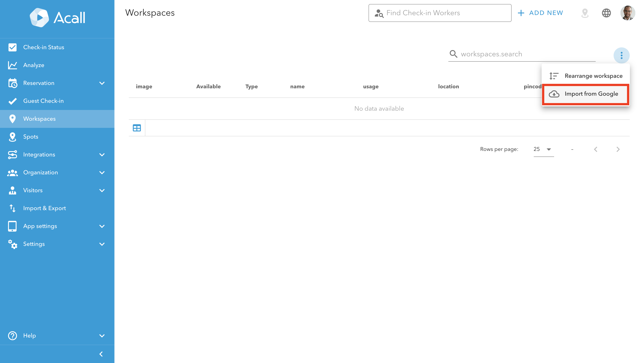Click the Visitors sidebar icon
This screenshot has width=644, height=363.
click(13, 190)
